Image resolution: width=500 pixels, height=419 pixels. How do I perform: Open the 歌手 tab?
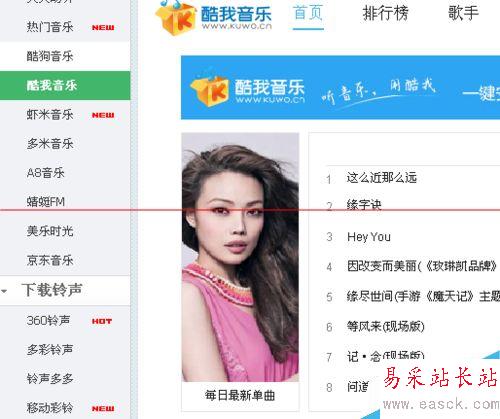[x=463, y=13]
